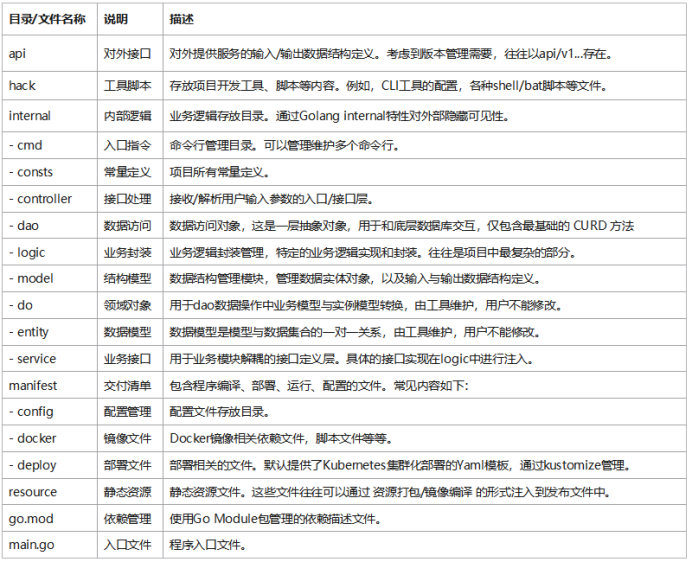Click the '入口指令' explanation cell

click(128, 145)
